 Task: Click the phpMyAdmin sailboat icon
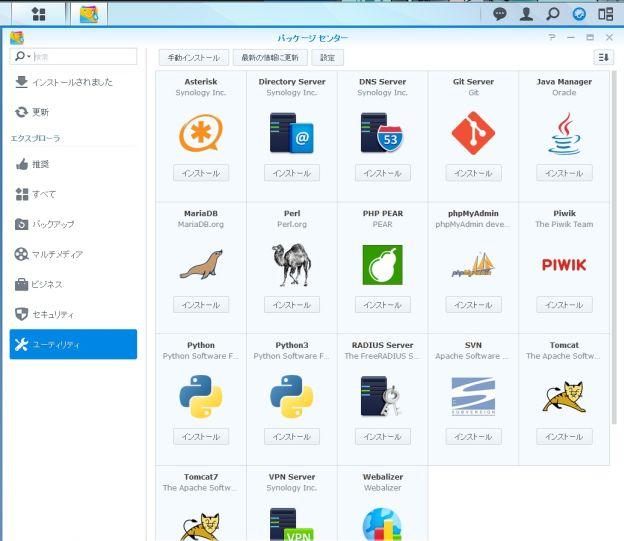[473, 265]
